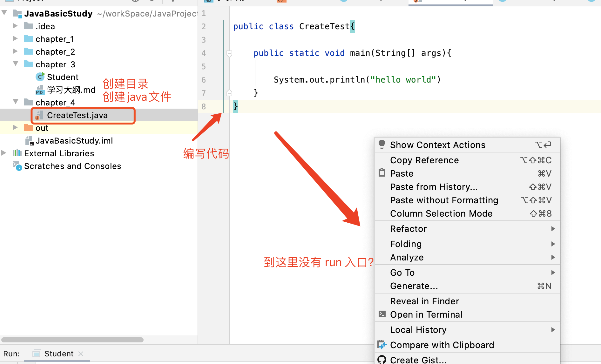Expand the .idea folder
601x364 pixels.
pyautogui.click(x=15, y=26)
